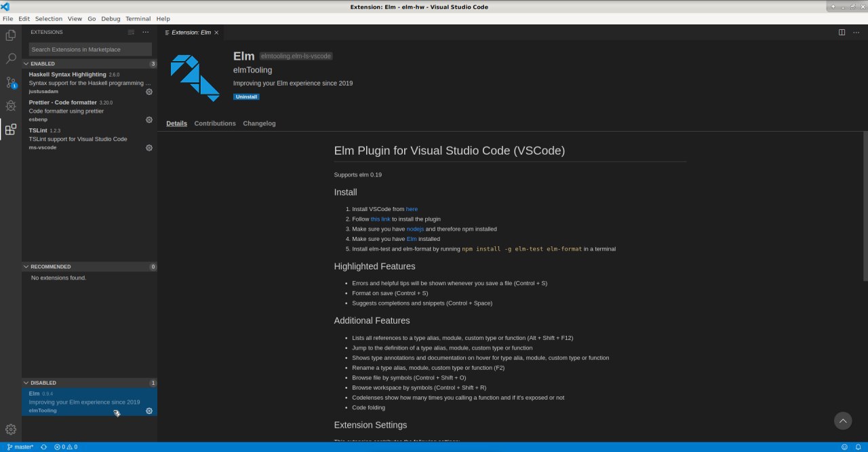
Task: Open the Edit menu
Action: pos(24,18)
